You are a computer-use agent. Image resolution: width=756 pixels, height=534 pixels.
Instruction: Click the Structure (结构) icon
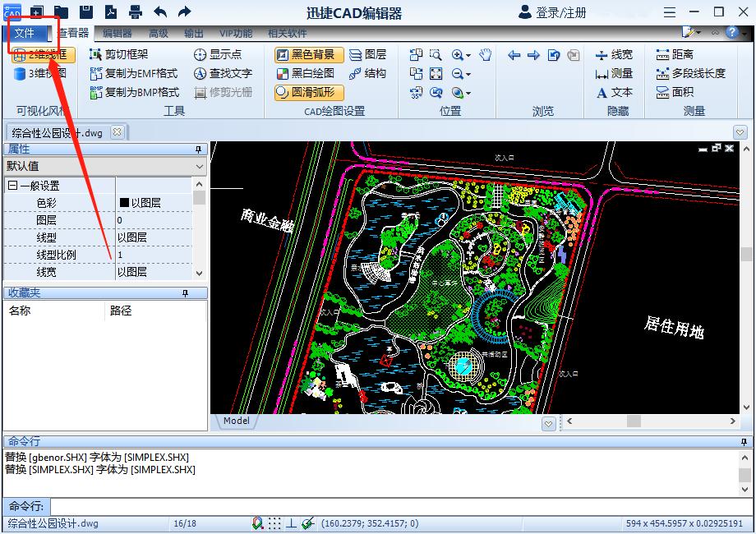(x=367, y=73)
